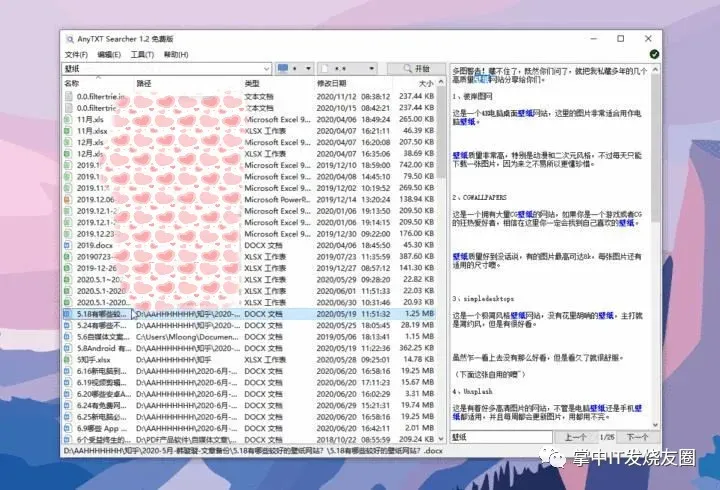720x490 pixels.
Task: Open the 编辑(E) menu
Action: click(x=109, y=55)
